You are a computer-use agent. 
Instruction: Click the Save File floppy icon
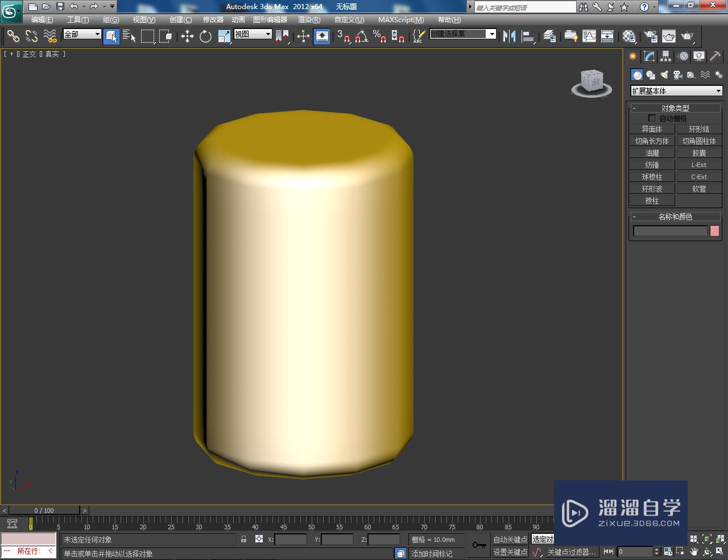point(60,7)
